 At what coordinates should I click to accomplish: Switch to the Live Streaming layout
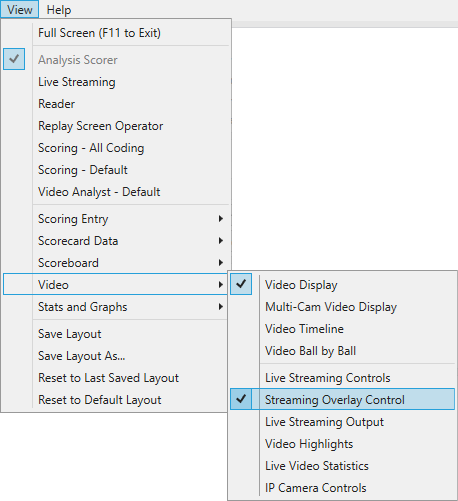coord(116,82)
